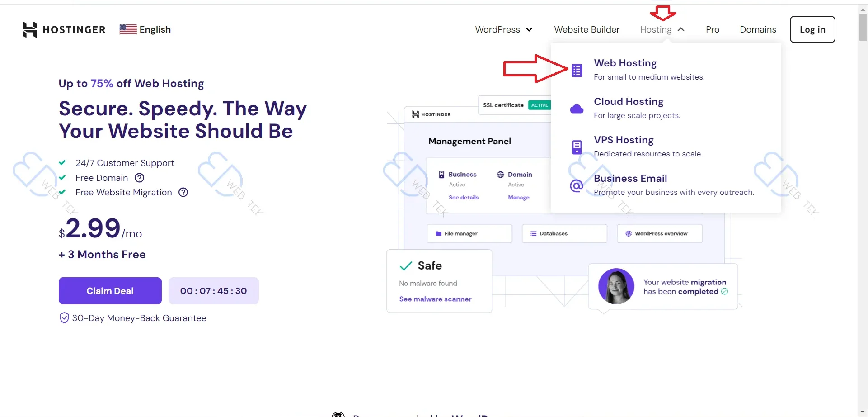Click the Business plan icon in Management Panel

point(441,175)
